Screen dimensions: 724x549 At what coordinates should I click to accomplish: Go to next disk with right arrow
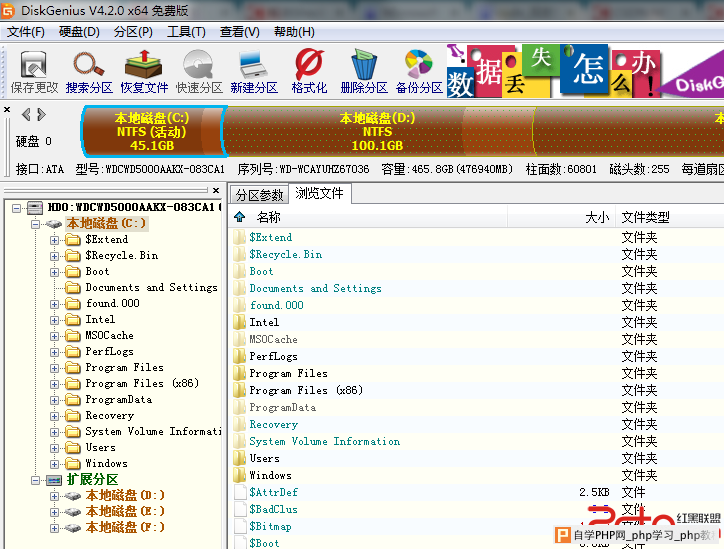click(x=42, y=114)
